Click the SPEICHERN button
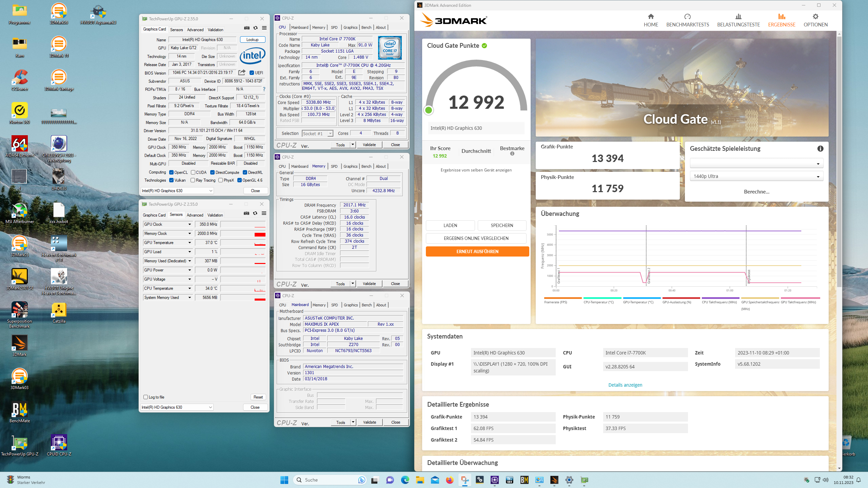The image size is (868, 488). (502, 225)
